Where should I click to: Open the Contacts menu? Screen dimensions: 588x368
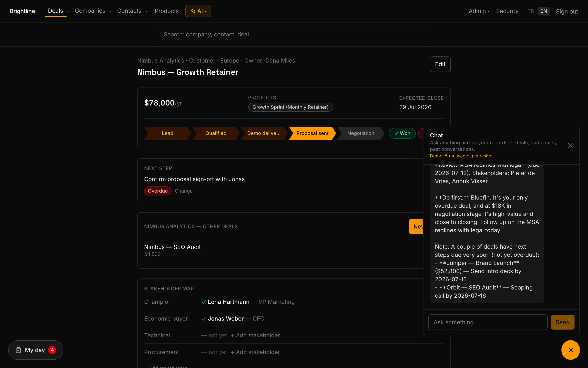[129, 11]
